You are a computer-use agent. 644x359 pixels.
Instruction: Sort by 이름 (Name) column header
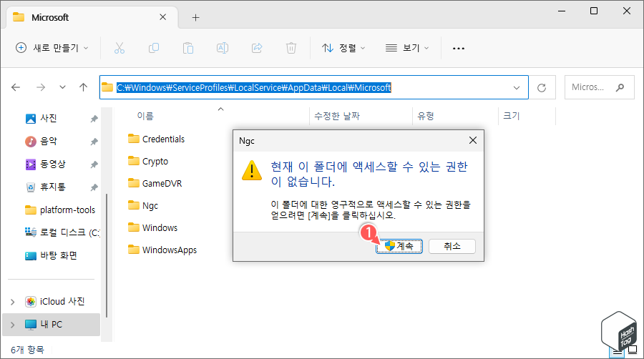(145, 116)
